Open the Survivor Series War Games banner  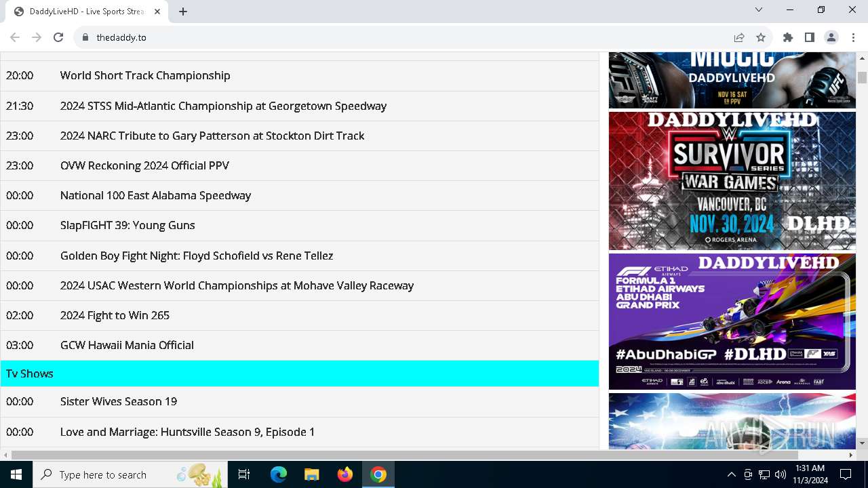click(732, 181)
